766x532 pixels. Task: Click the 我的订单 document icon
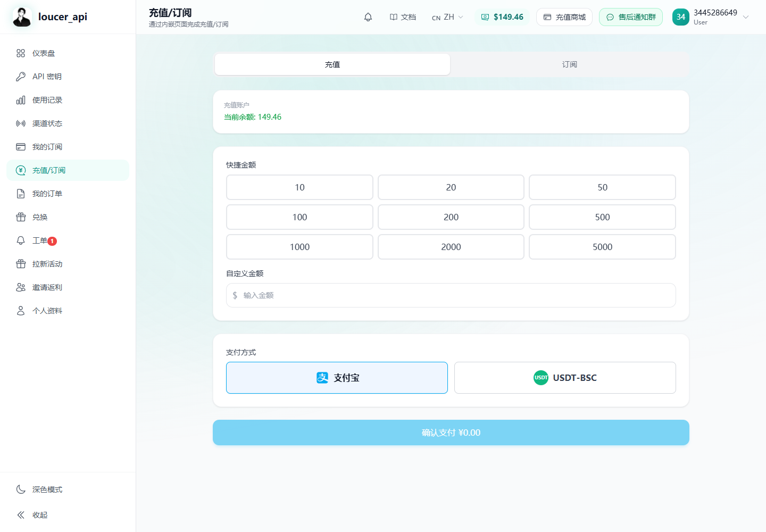[x=21, y=194]
